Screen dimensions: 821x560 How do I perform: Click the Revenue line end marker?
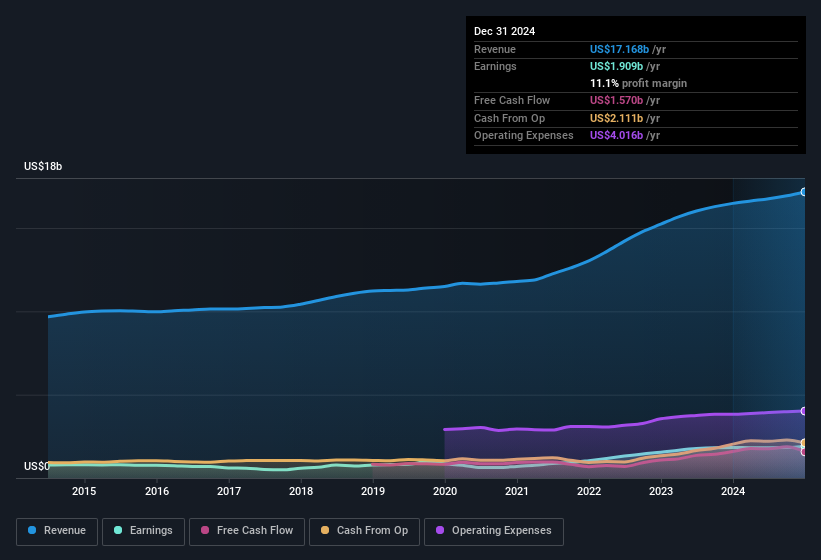point(803,192)
